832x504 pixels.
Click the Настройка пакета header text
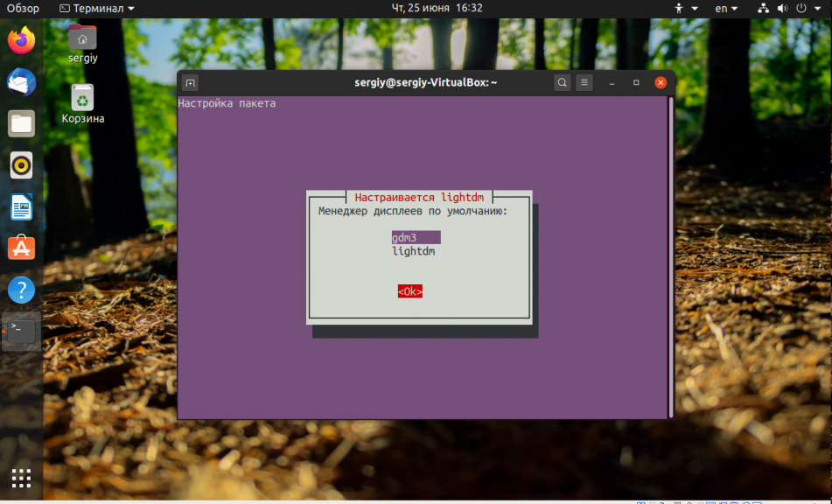[x=227, y=103]
